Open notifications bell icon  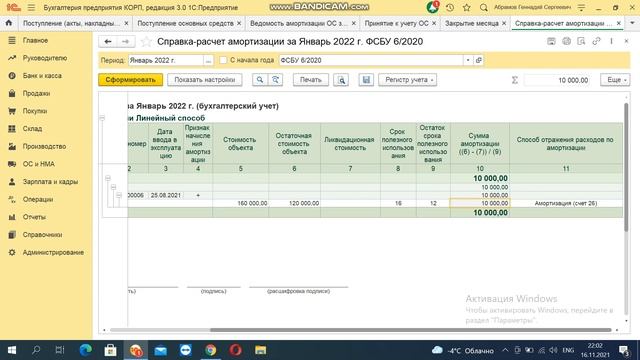(x=433, y=7)
